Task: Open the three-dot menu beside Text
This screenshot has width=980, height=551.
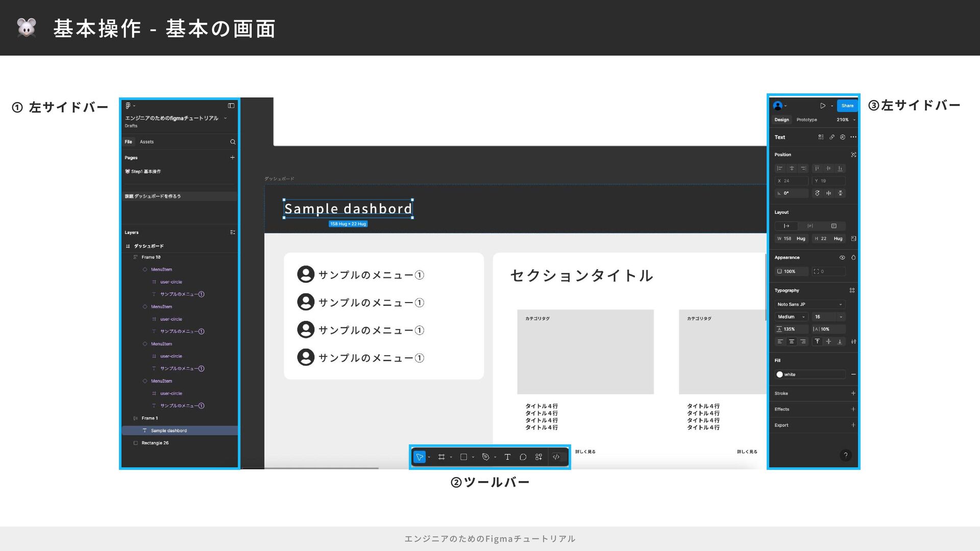Action: (x=853, y=137)
